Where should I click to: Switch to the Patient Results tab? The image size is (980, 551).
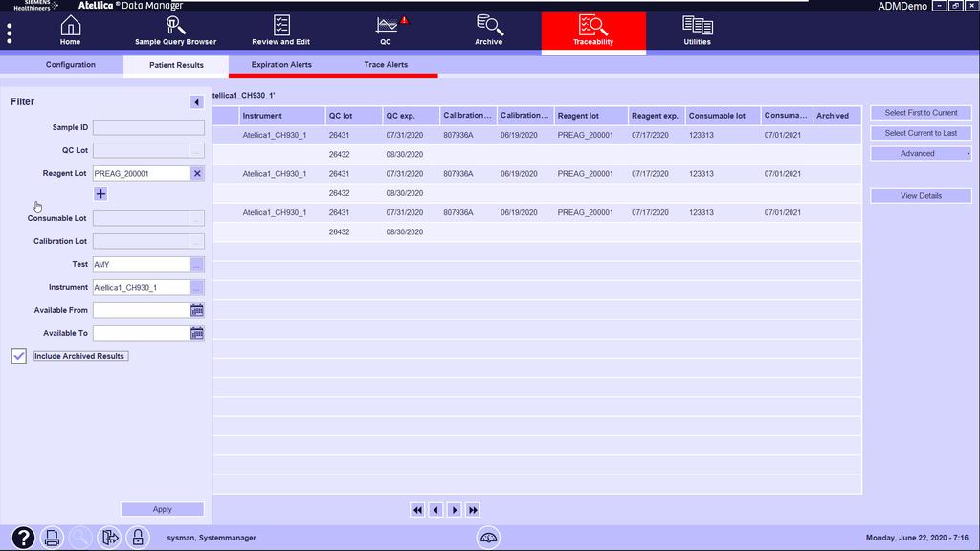click(x=176, y=65)
